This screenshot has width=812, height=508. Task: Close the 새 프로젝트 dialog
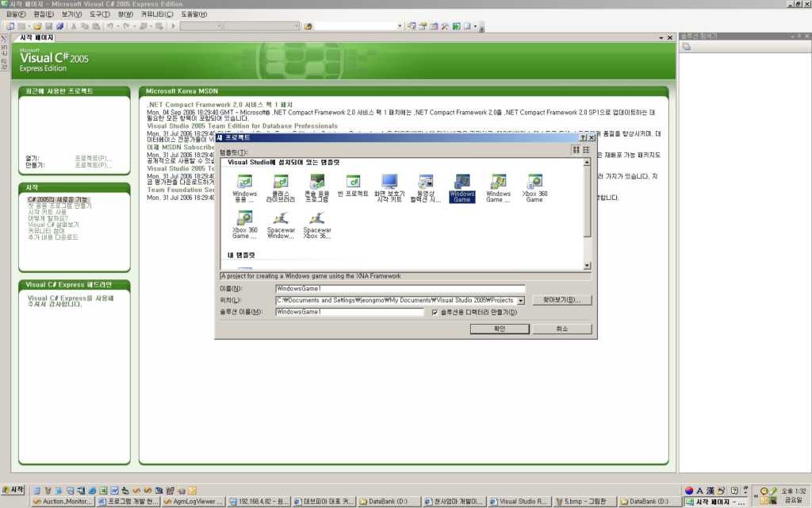592,138
